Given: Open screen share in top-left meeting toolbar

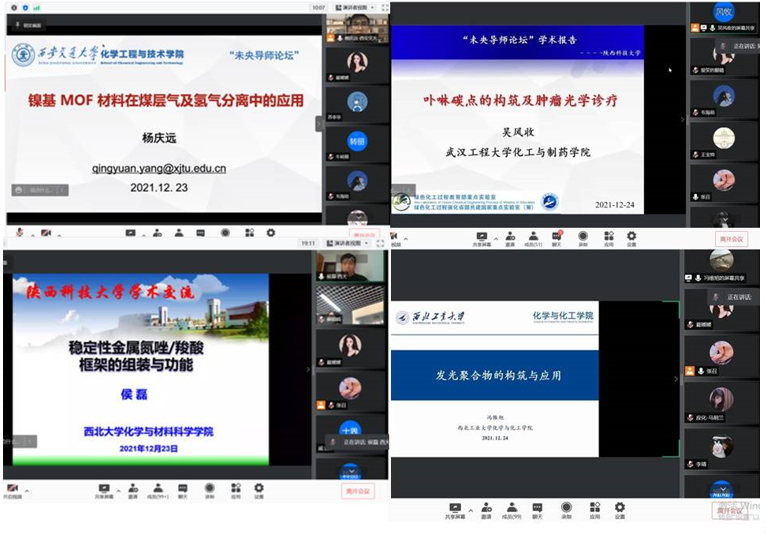Looking at the screenshot, I should point(130,233).
